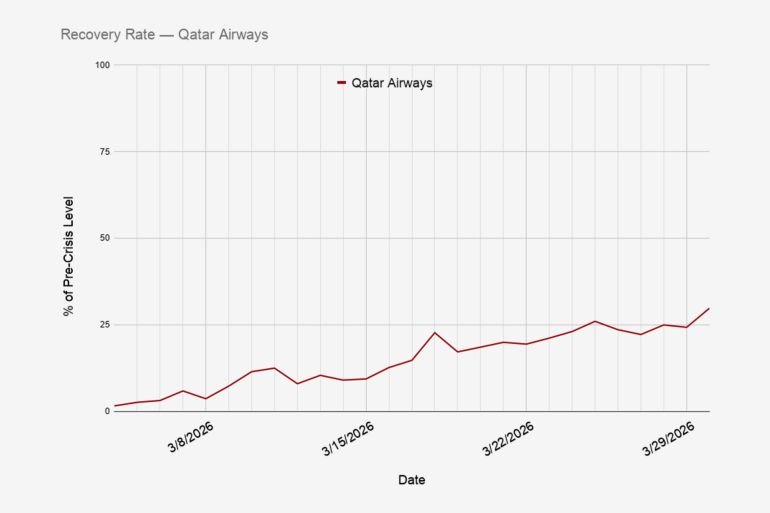Click the chart title Recovery Rate — Qatar Airways
770x513 pixels.
click(164, 35)
